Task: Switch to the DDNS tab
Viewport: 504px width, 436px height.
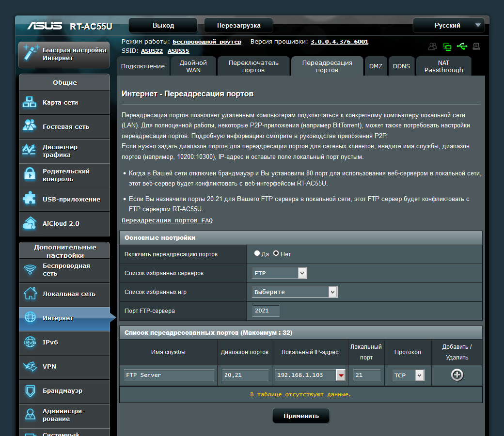Action: coord(401,66)
